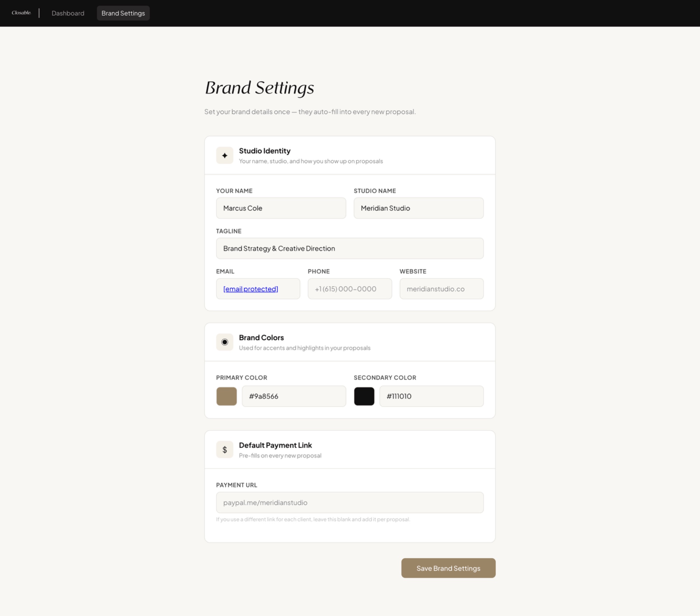Click the circle icon beside Brand Colors
The image size is (700, 616).
point(225,342)
